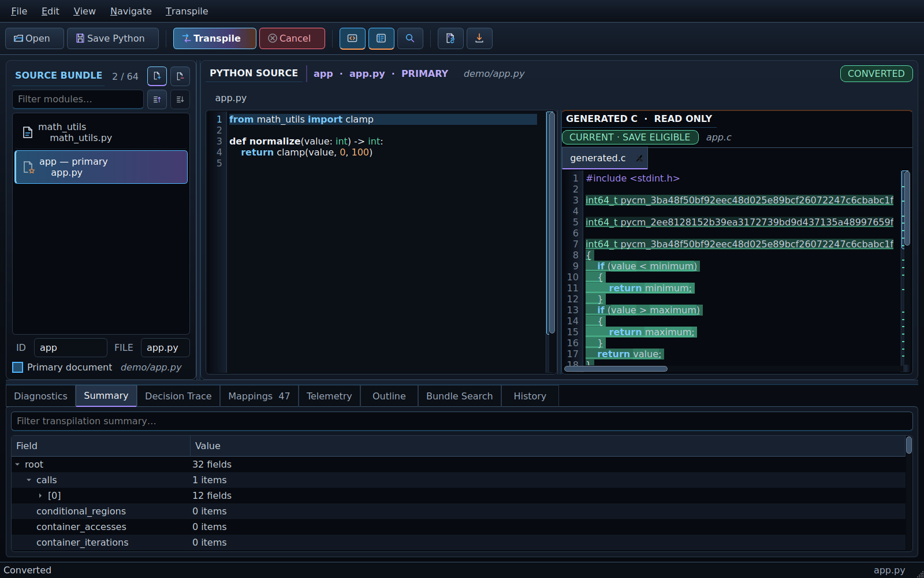The image size is (924, 578).
Task: Click the conditional_regions summary row
Action: (459, 511)
